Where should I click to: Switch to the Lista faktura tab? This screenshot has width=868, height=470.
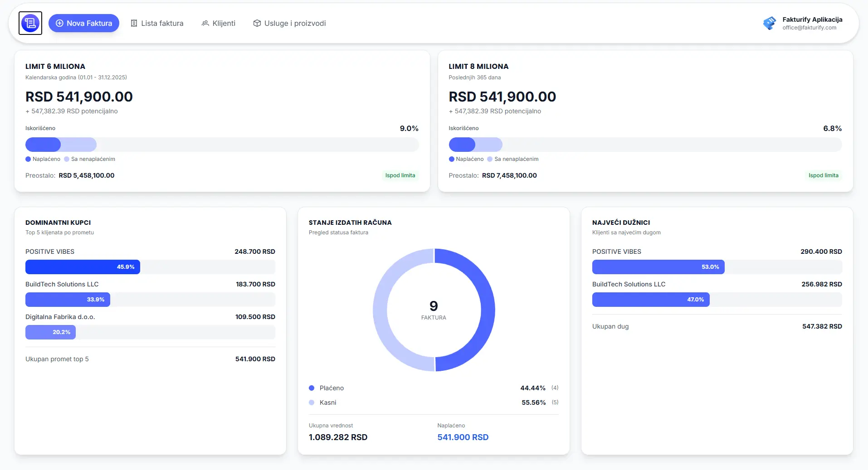[x=157, y=23]
